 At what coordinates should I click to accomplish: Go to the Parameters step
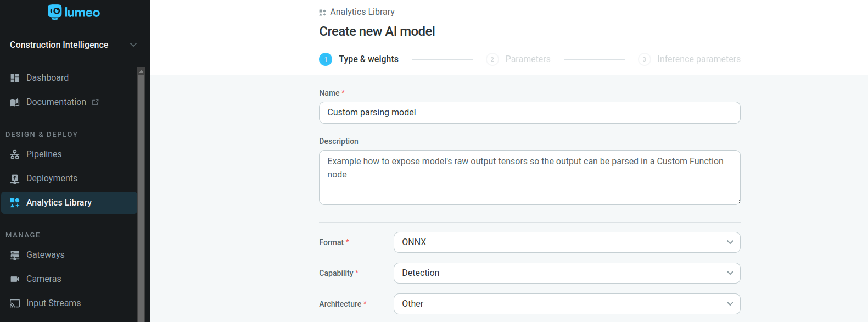click(527, 59)
